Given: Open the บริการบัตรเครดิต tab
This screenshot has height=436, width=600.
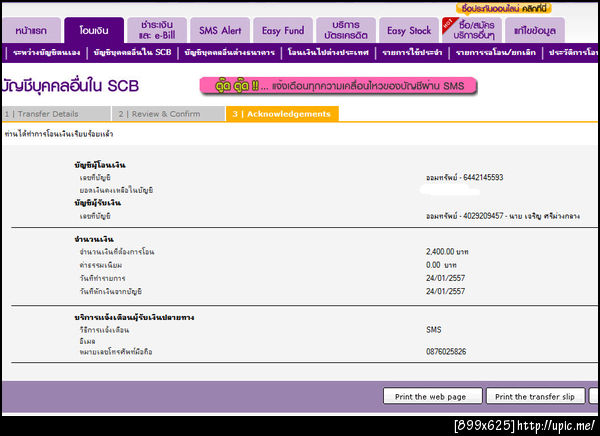Looking at the screenshot, I should (x=346, y=30).
